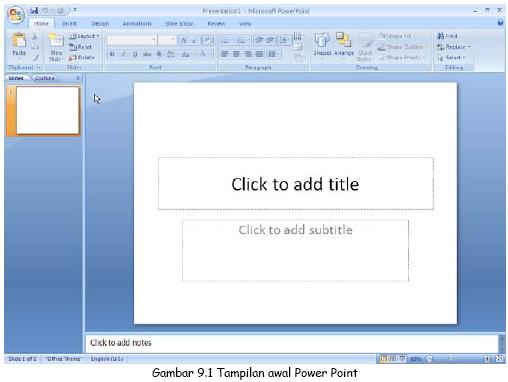Toggle Align Text Right
508x382 pixels.
(248, 54)
